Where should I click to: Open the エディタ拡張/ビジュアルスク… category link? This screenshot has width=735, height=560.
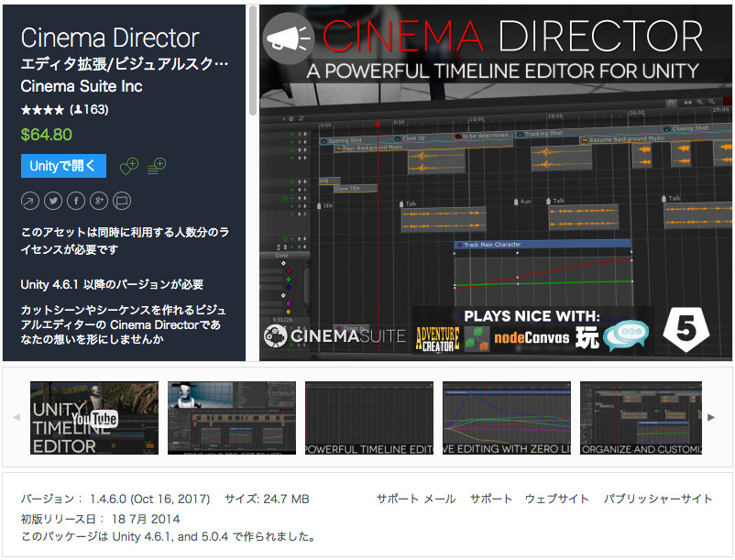click(125, 63)
